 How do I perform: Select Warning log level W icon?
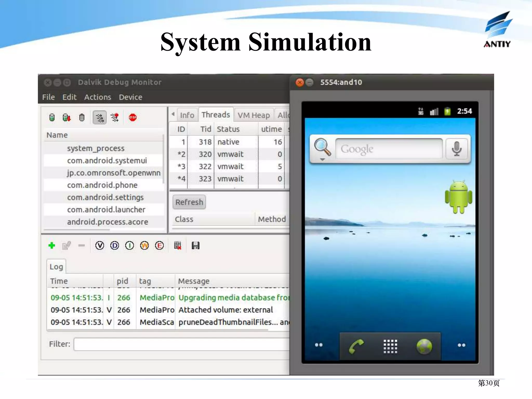click(144, 245)
